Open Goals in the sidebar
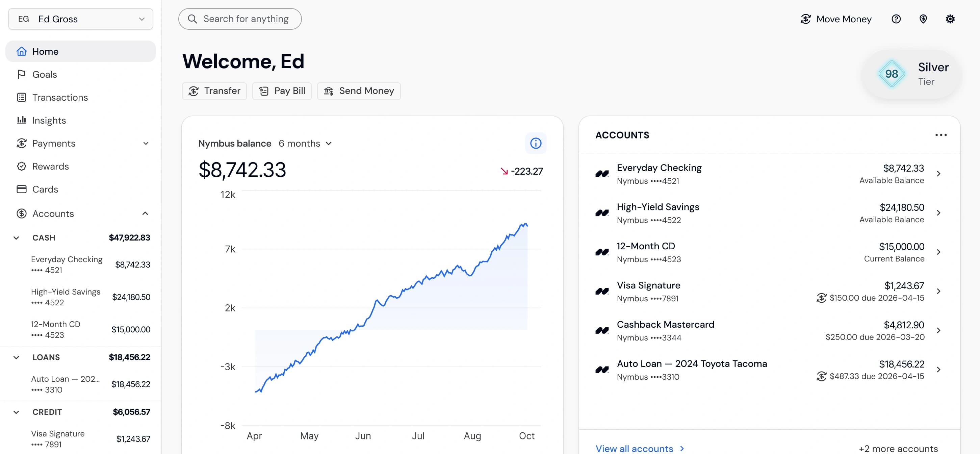 pyautogui.click(x=81, y=74)
